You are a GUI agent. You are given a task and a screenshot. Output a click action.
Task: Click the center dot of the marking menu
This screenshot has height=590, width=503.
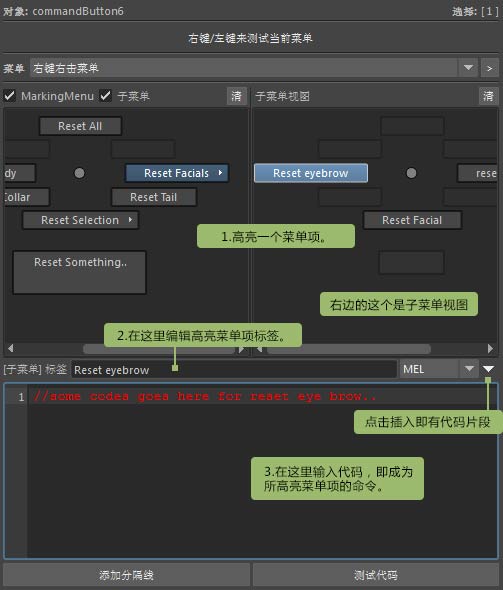[79, 173]
